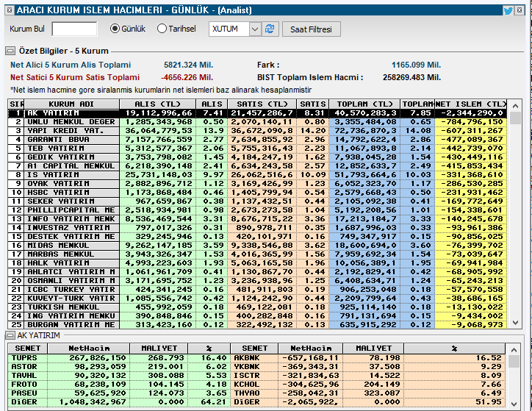Open the XUTUM dropdown arrow

point(255,29)
